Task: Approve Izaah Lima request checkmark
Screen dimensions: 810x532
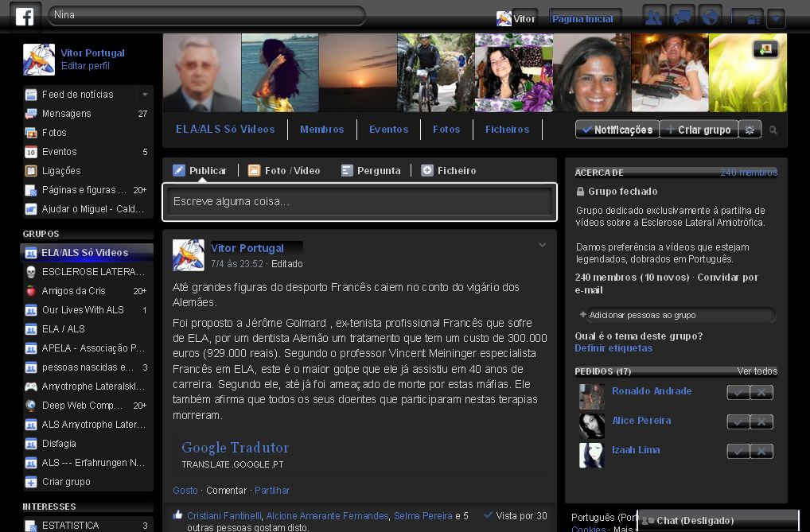Action: (x=738, y=452)
